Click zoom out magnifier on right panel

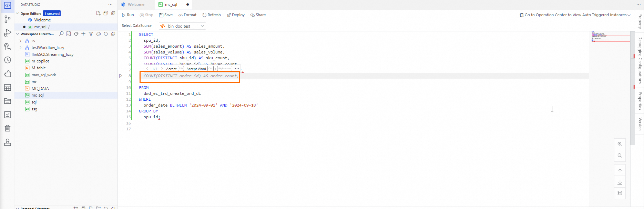[x=620, y=156]
